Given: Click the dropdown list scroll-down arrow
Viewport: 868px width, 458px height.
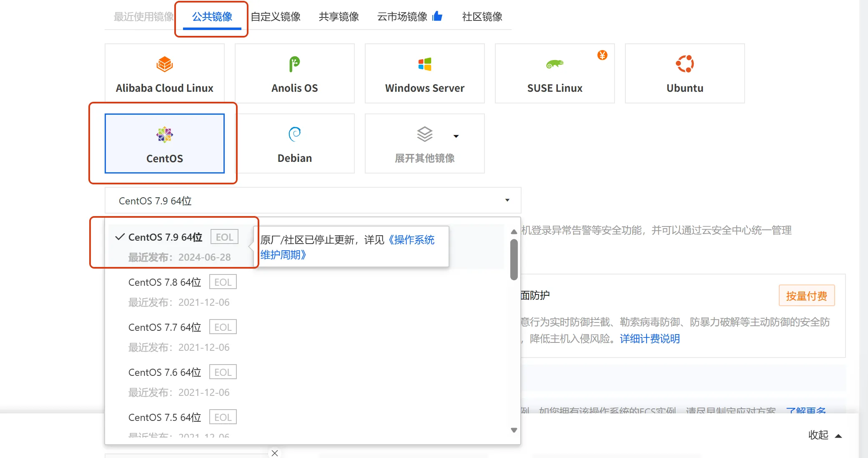Looking at the screenshot, I should tap(514, 430).
